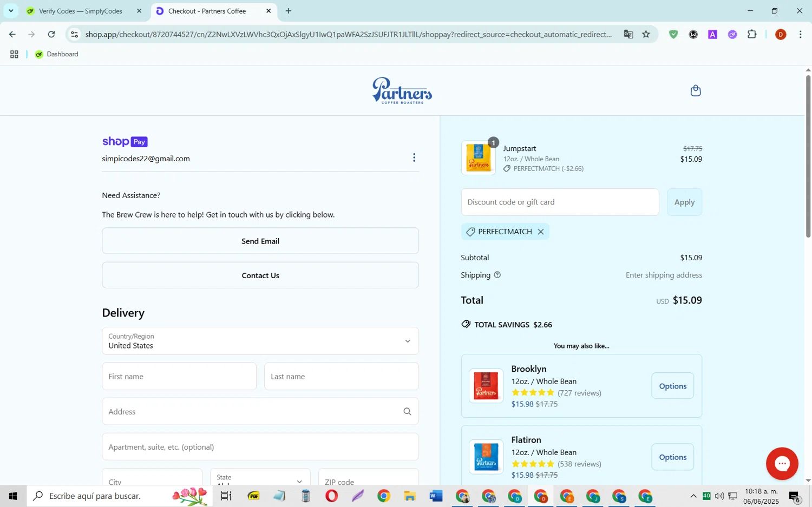Select the Checkout - Partners Coffee tab

(207, 11)
